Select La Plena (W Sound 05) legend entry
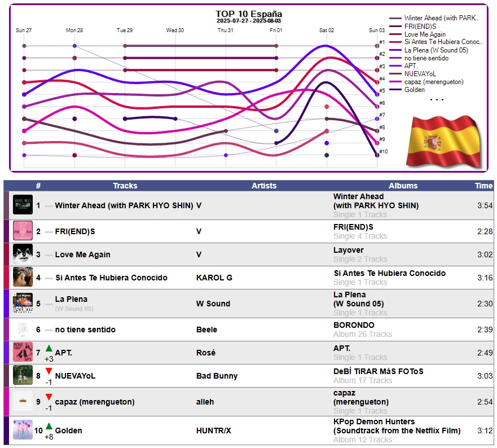Viewport: 497px width, 448px height. click(429, 50)
